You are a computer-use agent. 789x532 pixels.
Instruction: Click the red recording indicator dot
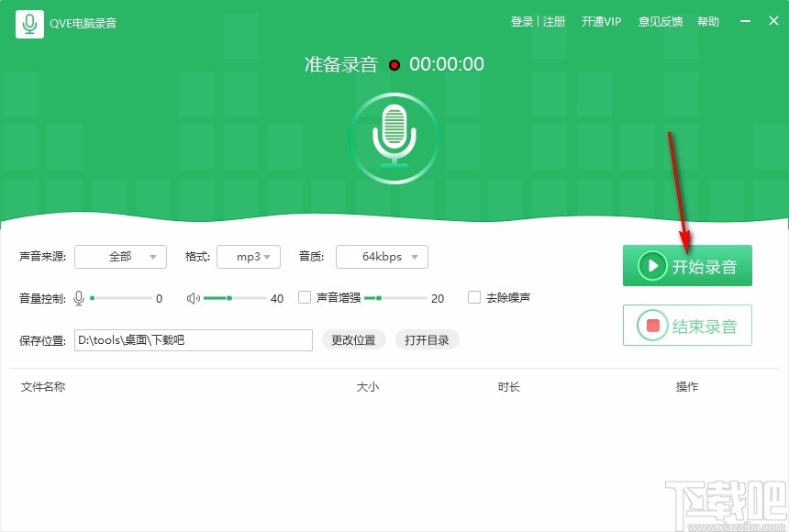point(394,65)
